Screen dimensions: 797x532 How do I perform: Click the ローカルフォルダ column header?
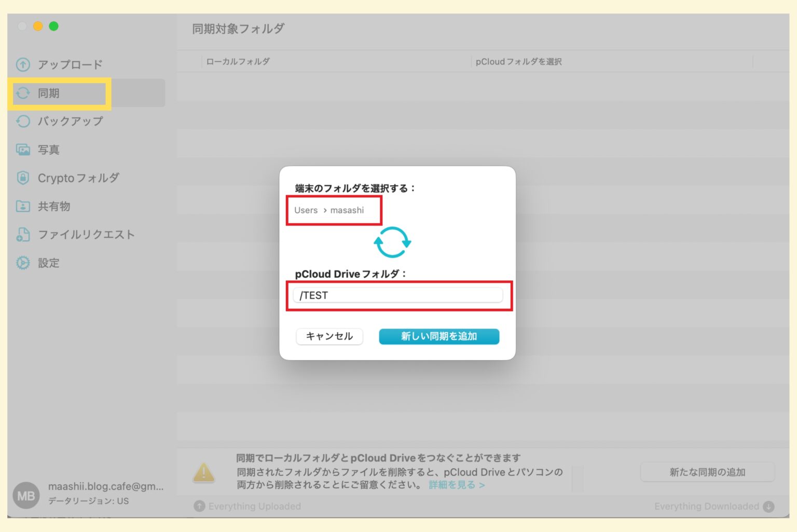click(238, 62)
